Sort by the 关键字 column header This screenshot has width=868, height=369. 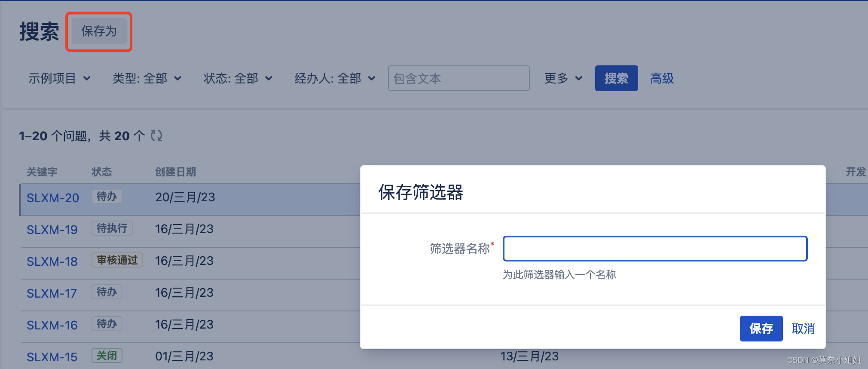pos(42,172)
